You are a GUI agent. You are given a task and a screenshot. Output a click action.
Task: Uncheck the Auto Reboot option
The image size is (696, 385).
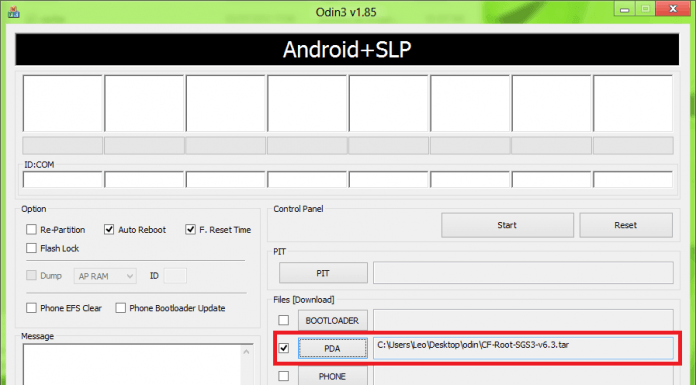coord(109,230)
